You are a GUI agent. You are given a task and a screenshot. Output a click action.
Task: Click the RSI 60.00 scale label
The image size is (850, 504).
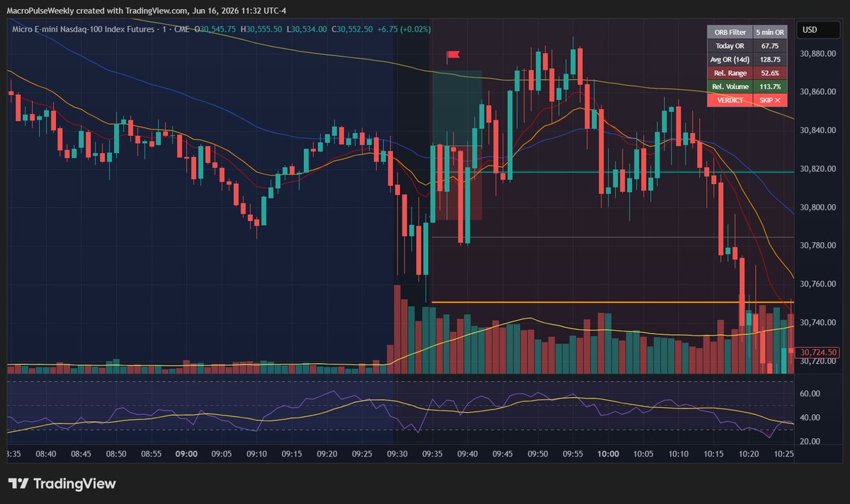tap(810, 394)
